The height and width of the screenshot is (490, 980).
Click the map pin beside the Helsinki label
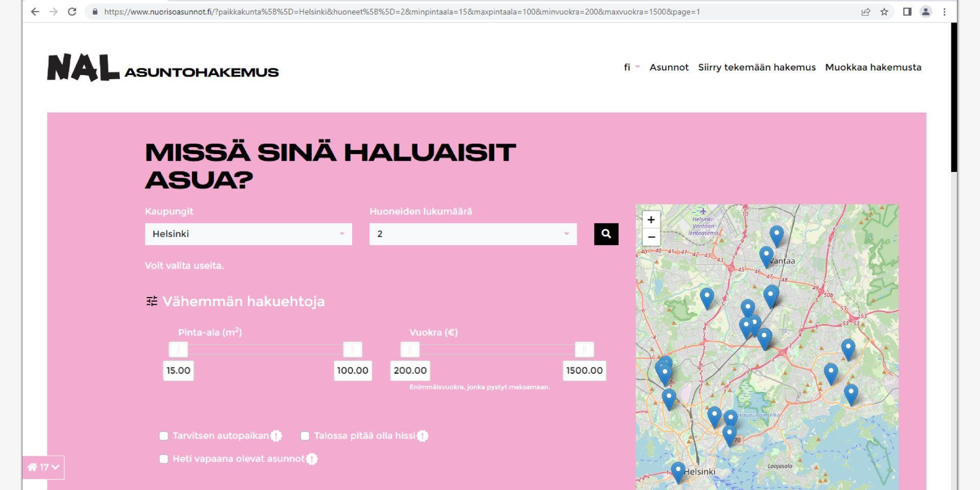click(678, 472)
